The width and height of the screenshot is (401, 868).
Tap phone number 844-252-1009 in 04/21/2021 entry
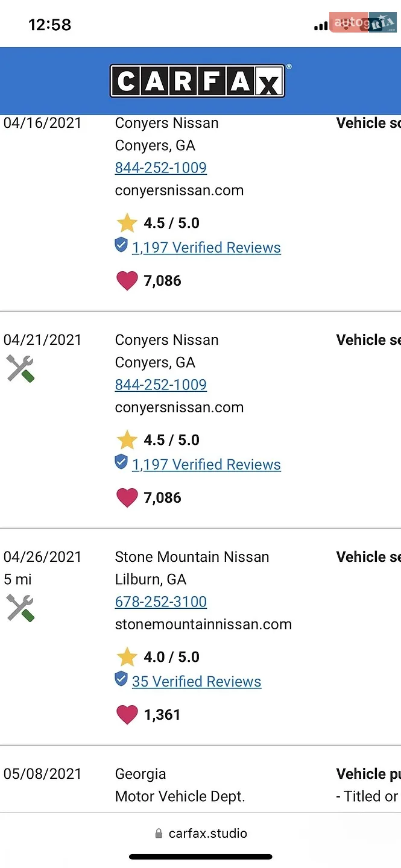(x=161, y=385)
